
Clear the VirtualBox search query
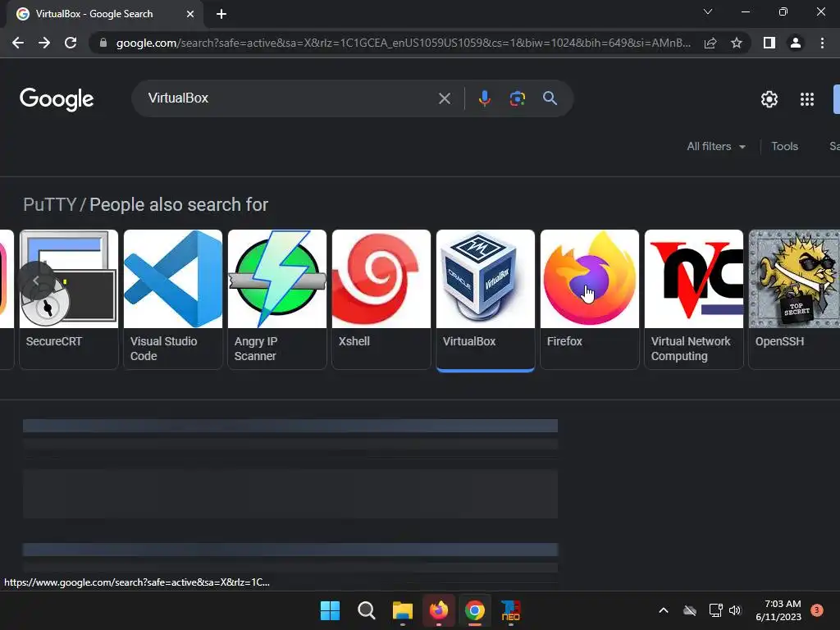tap(444, 98)
